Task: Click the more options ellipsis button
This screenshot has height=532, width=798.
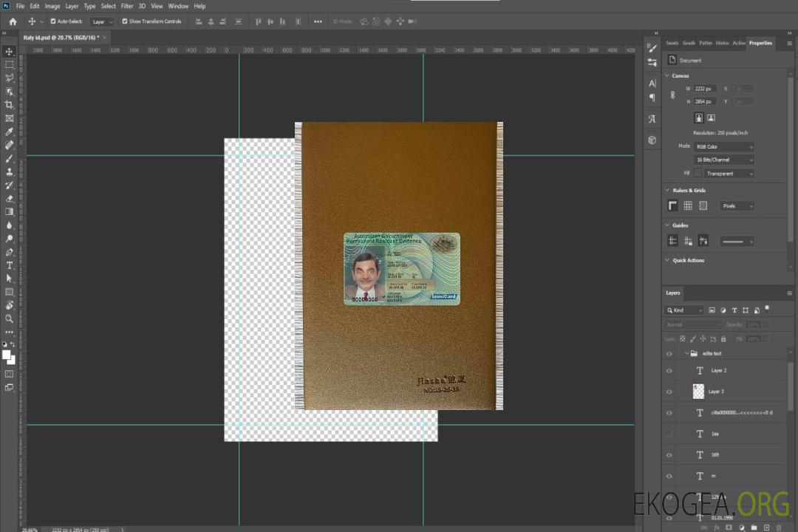Action: pos(318,21)
